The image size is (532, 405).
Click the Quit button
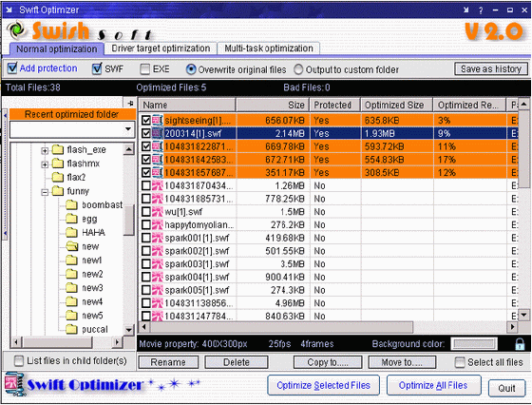tap(507, 388)
